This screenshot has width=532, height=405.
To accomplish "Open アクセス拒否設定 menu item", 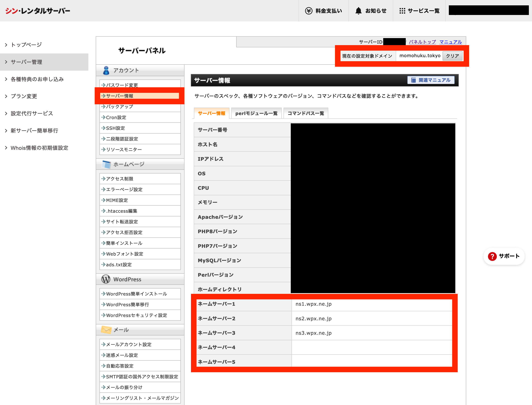I will coord(140,232).
